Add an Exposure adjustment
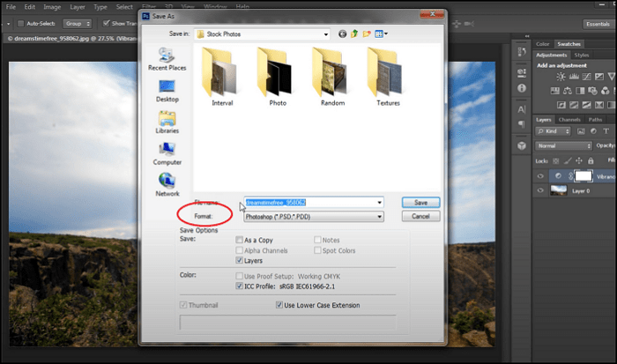This screenshot has width=617, height=364. pos(598,77)
